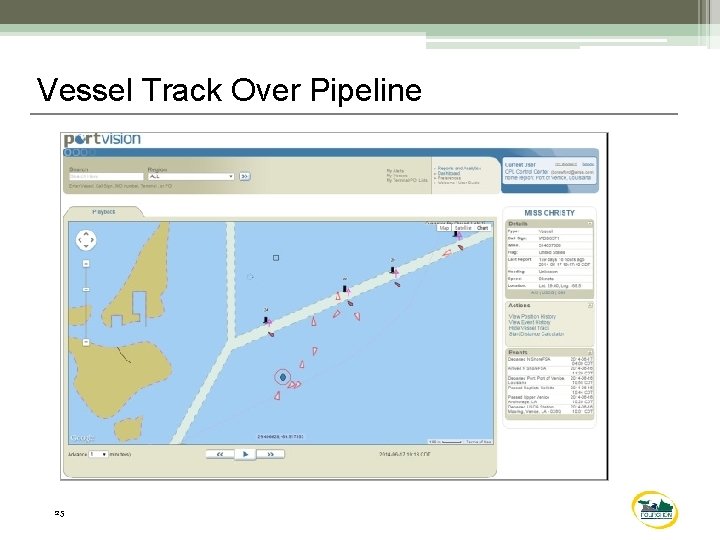
Task: Click the MISS CHRISTY vessel title
Action: coord(549,213)
